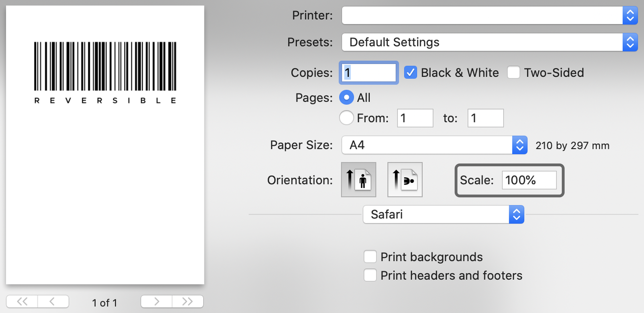Select the From page range radio button
This screenshot has height=313, width=644.
[x=346, y=118]
